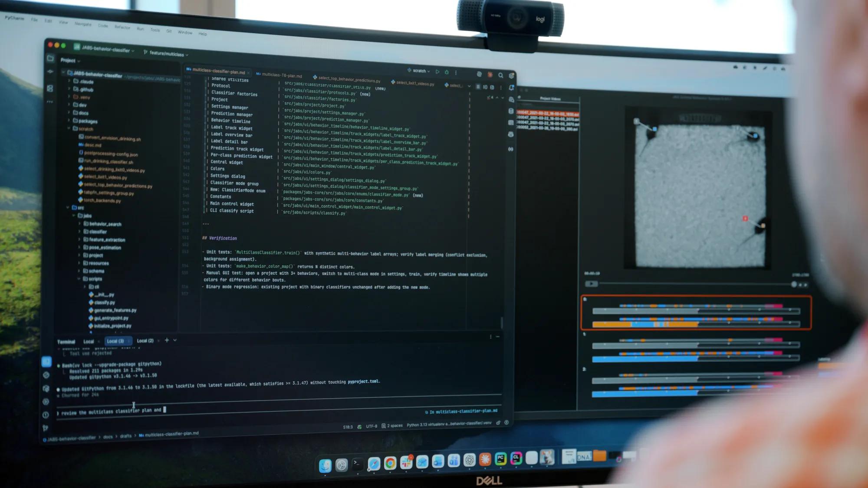868x488 pixels.
Task: Open torch_backends.py in scratch folder
Action: [x=99, y=200]
